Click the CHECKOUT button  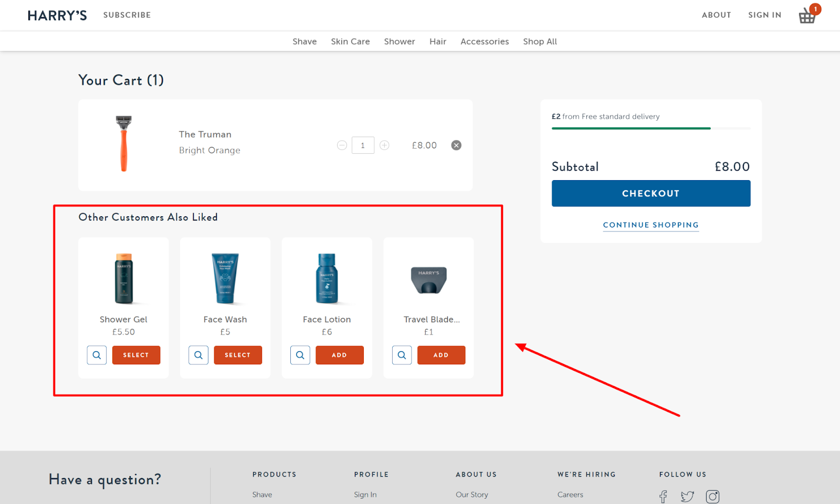650,193
